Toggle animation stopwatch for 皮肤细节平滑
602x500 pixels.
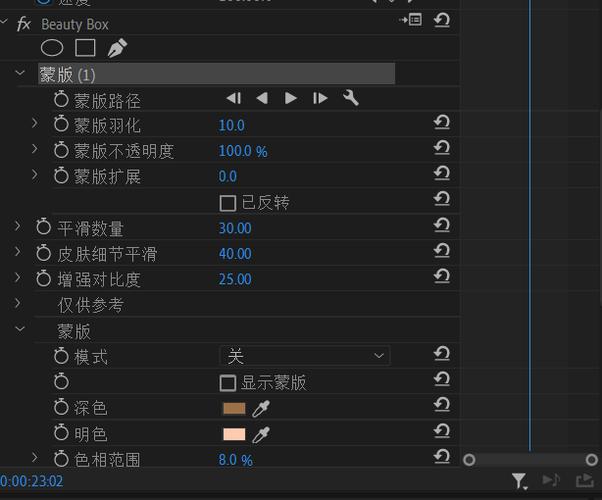coord(43,253)
